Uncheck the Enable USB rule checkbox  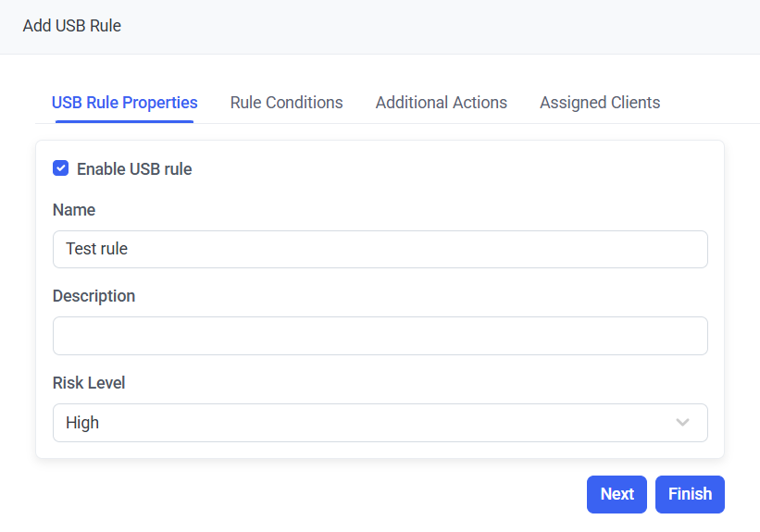coord(61,168)
